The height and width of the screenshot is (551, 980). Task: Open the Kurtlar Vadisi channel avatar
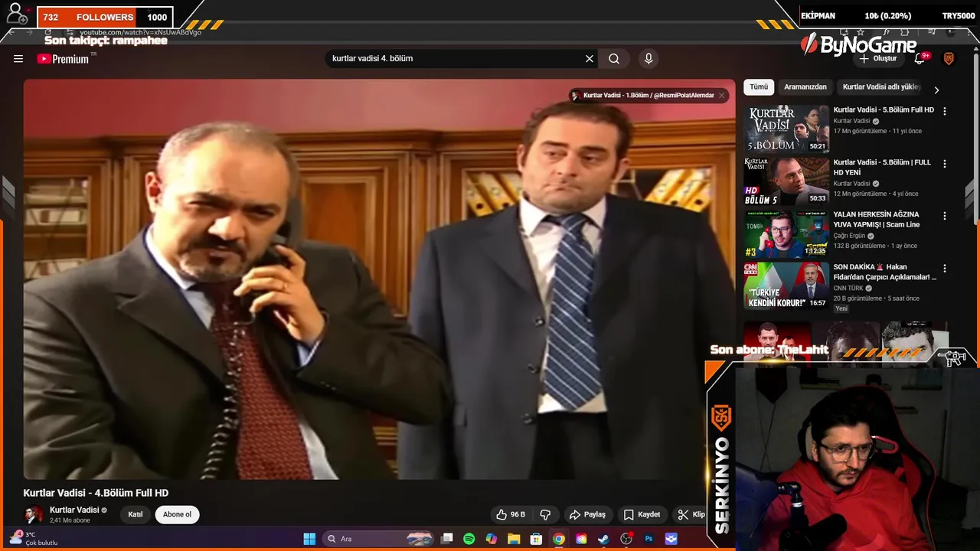click(33, 514)
